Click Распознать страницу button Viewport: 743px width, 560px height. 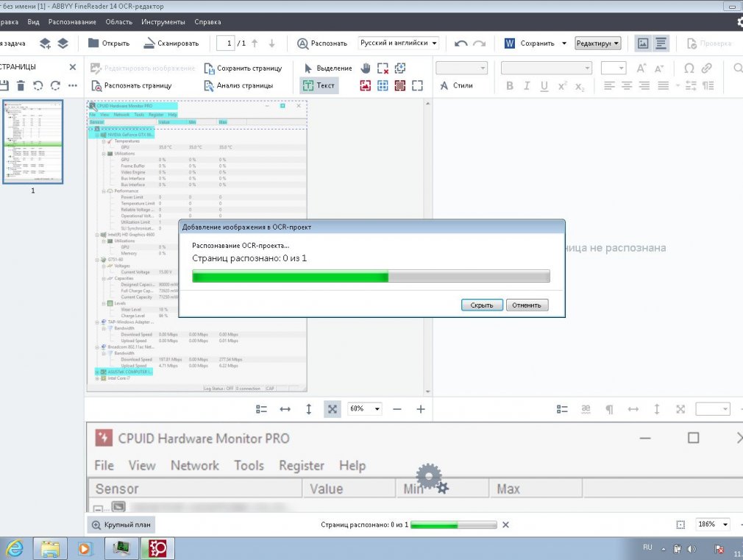(x=131, y=85)
